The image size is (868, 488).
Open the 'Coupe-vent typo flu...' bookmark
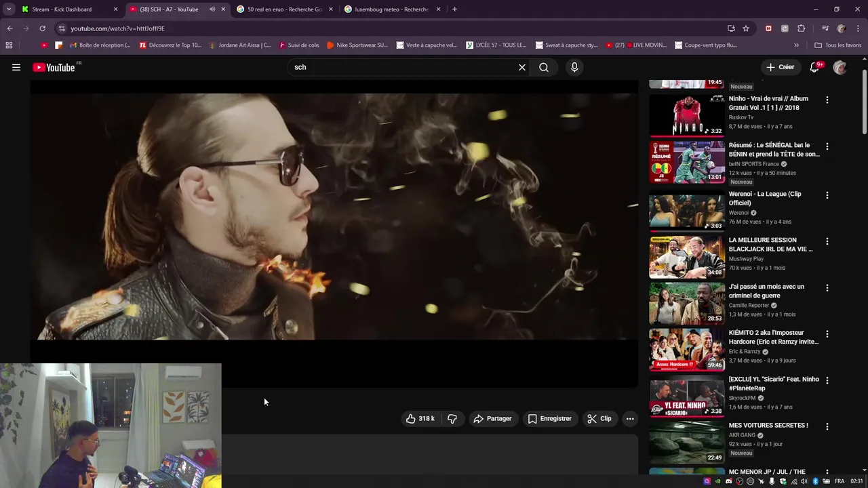[706, 45]
